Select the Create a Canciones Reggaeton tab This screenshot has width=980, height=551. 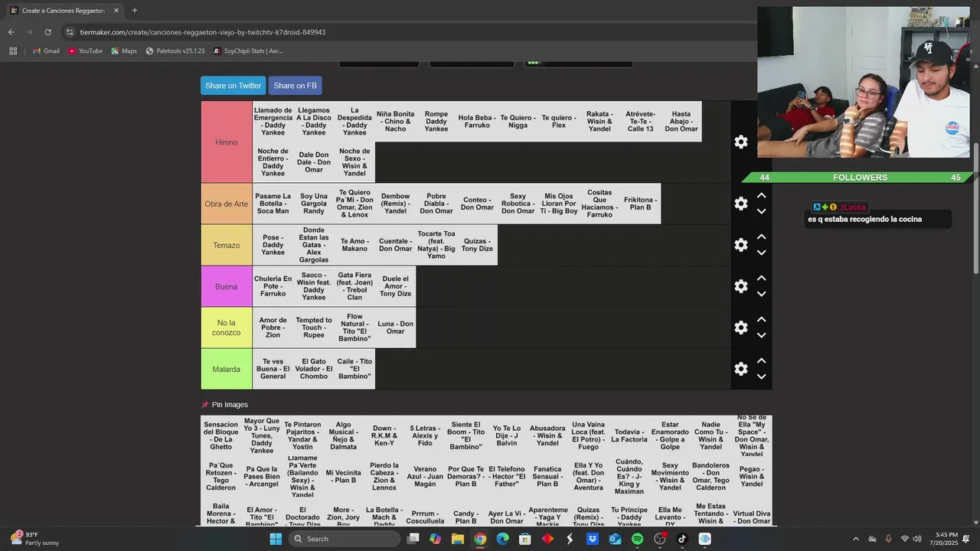[64, 11]
